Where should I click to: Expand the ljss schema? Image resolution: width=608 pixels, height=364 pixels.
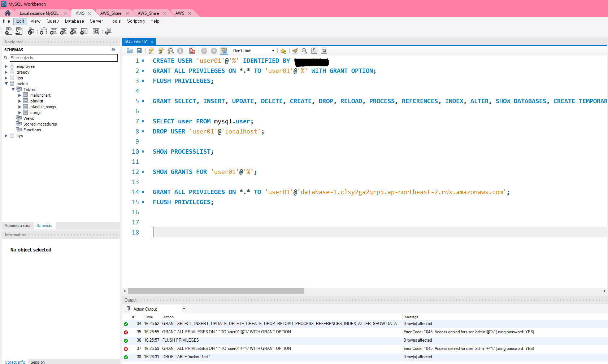point(6,78)
